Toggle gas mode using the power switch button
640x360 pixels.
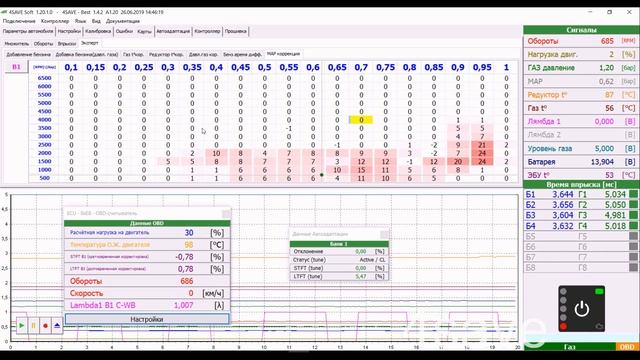(x=582, y=309)
